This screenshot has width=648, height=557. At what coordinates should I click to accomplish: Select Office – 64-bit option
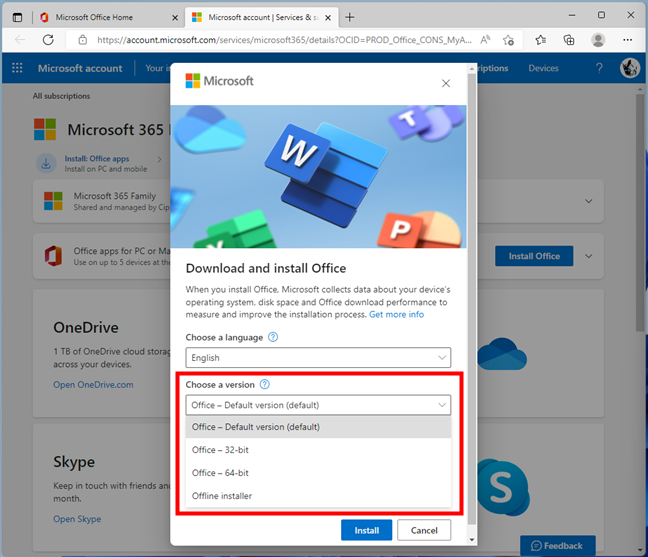pyautogui.click(x=318, y=473)
